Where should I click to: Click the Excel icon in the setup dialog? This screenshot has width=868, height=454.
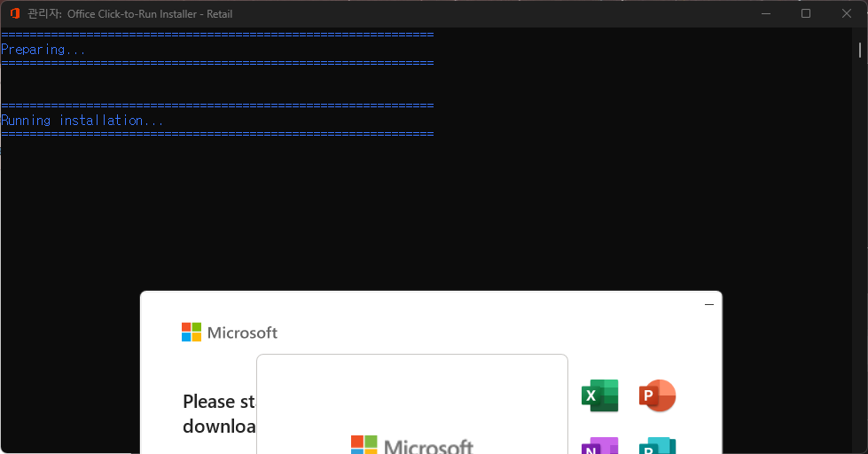point(600,395)
